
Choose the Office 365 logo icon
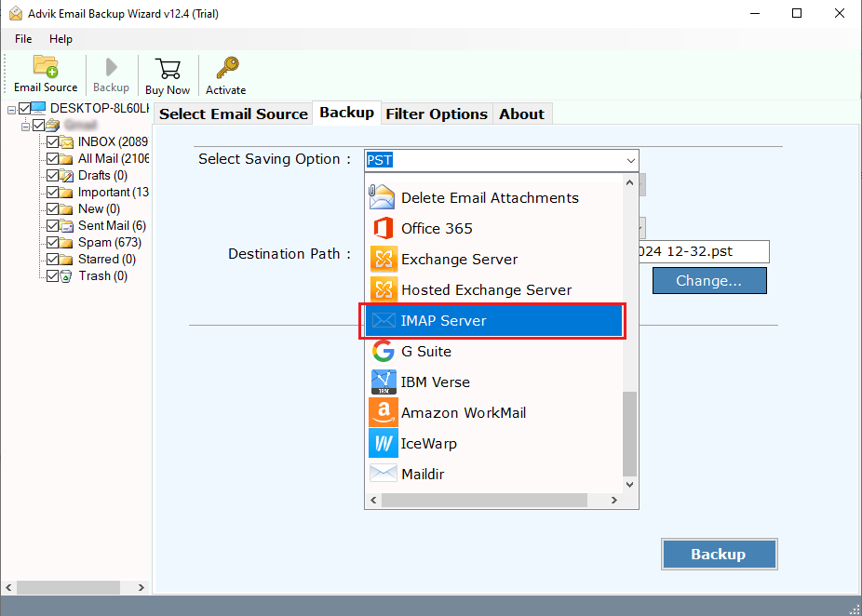click(384, 228)
